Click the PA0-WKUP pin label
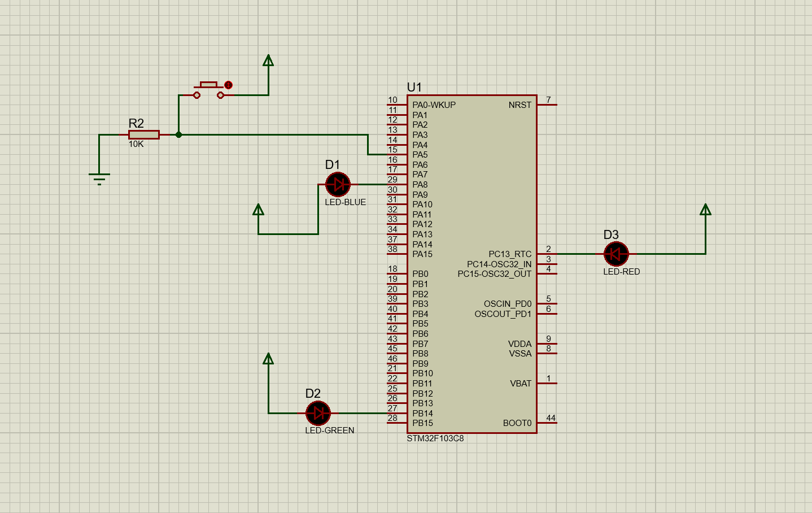The width and height of the screenshot is (812, 513). point(434,105)
